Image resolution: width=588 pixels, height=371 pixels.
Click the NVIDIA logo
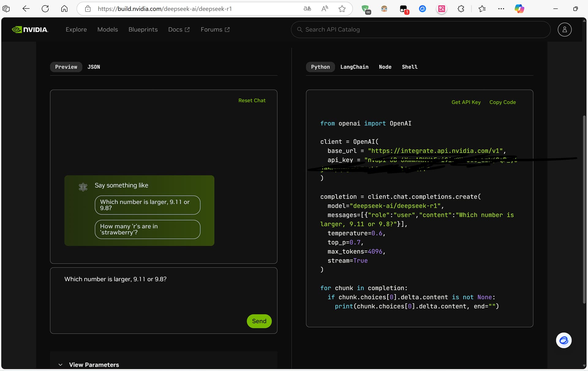click(x=30, y=29)
